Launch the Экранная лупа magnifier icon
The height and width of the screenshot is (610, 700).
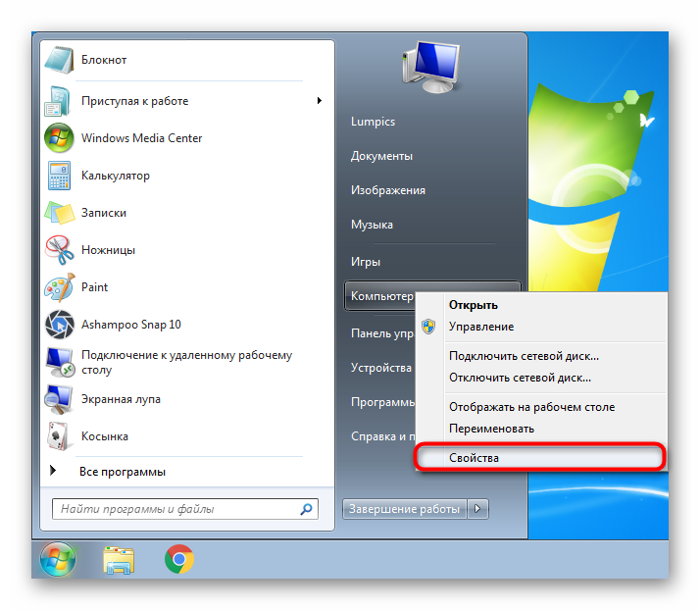tap(59, 399)
